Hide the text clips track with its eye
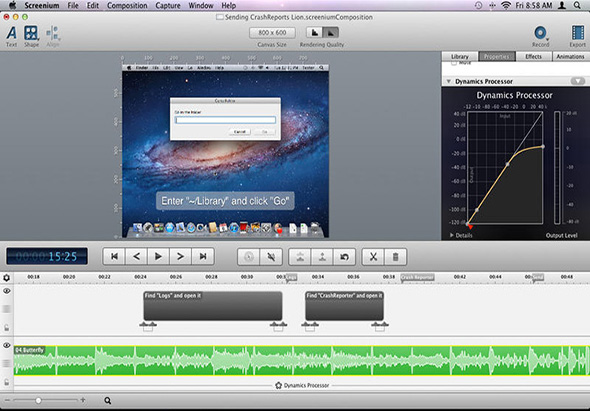Viewport: 590px width, 411px height. [x=6, y=291]
